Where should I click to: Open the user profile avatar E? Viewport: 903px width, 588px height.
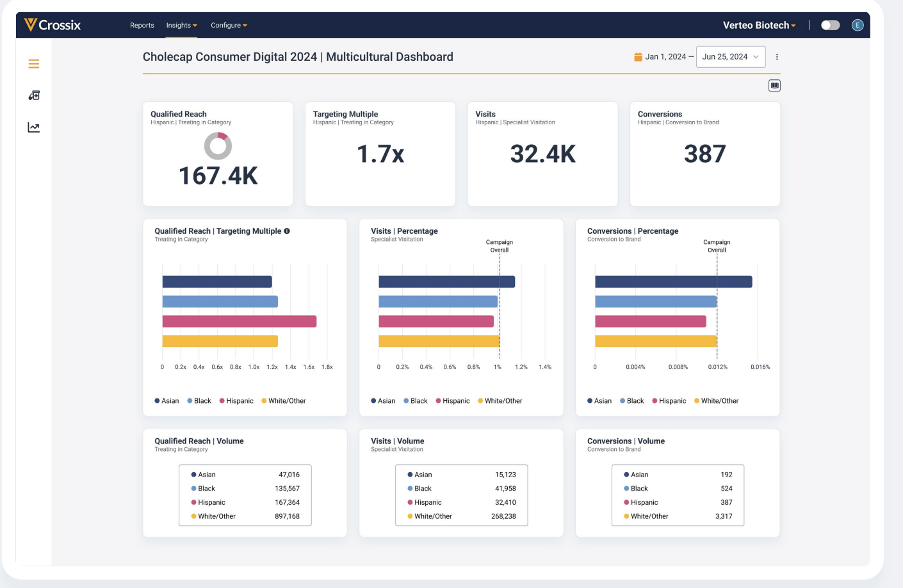click(858, 25)
